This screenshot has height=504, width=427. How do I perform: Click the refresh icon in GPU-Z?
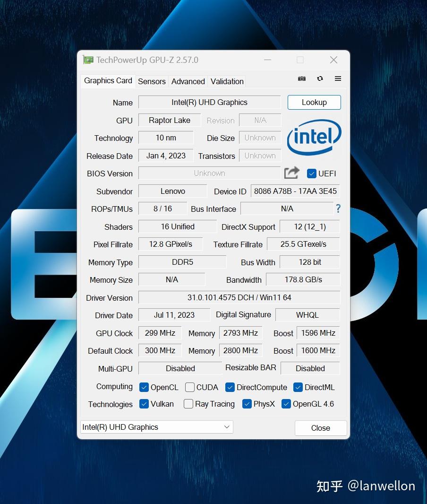320,79
